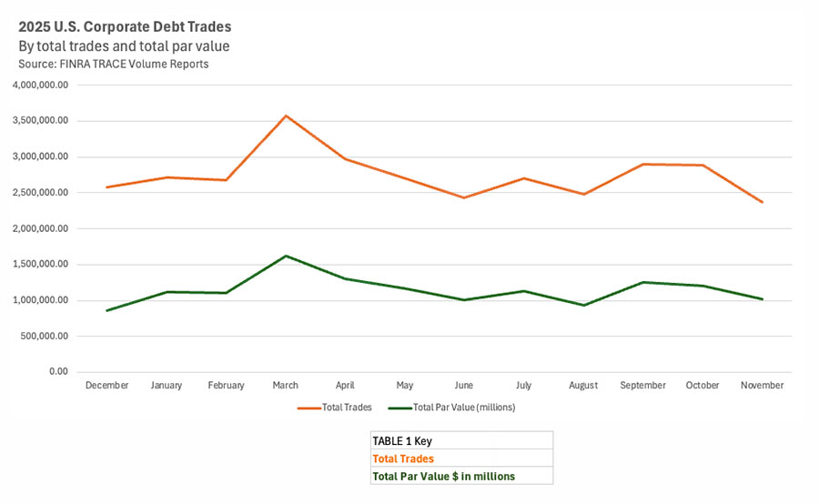The width and height of the screenshot is (819, 504).
Task: Click the orange Total Trades legend swatch
Action: click(308, 408)
